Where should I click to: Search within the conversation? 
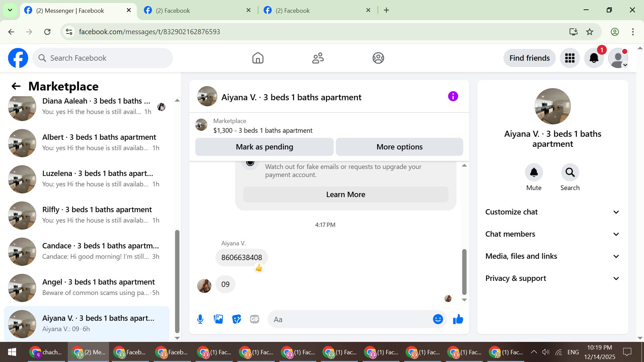click(x=570, y=172)
